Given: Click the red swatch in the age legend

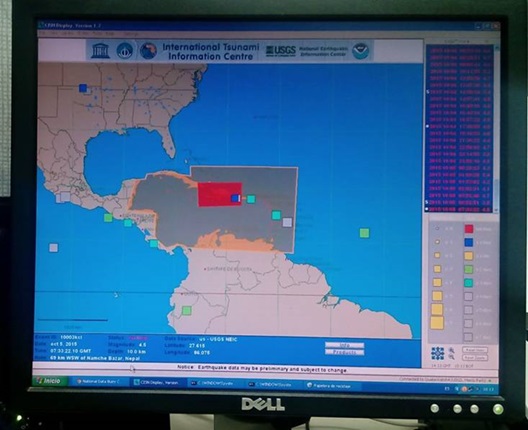Looking at the screenshot, I should click(469, 229).
